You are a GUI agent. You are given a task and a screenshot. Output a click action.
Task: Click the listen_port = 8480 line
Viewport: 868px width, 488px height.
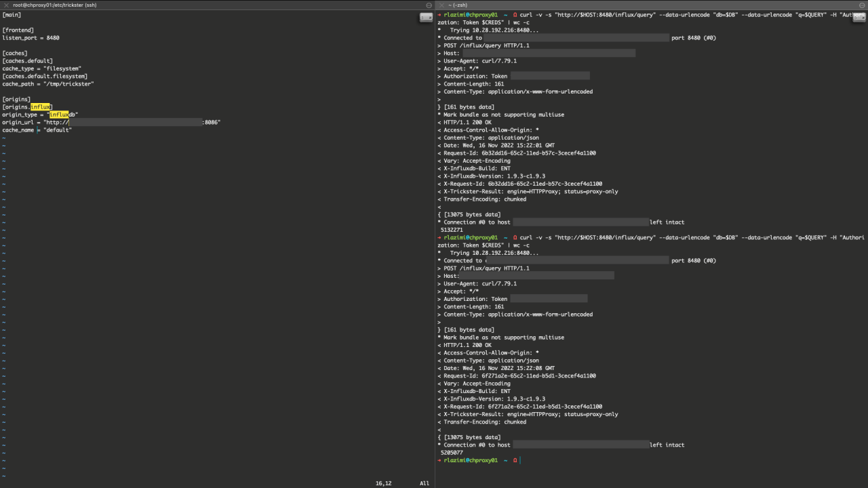point(31,38)
